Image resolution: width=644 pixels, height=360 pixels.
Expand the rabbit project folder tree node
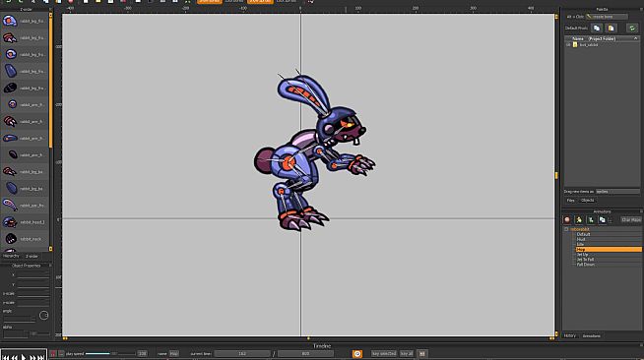pyautogui.click(x=568, y=44)
